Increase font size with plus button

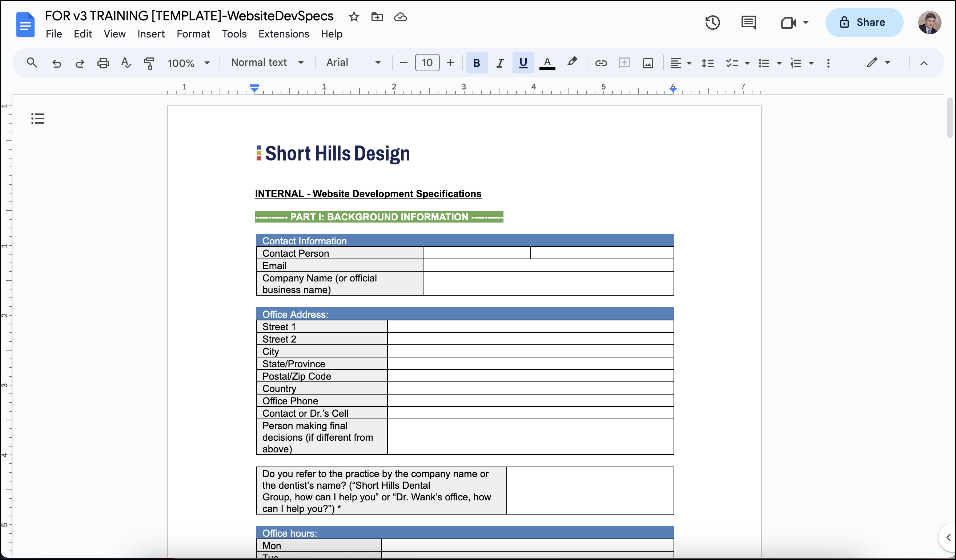coord(450,63)
